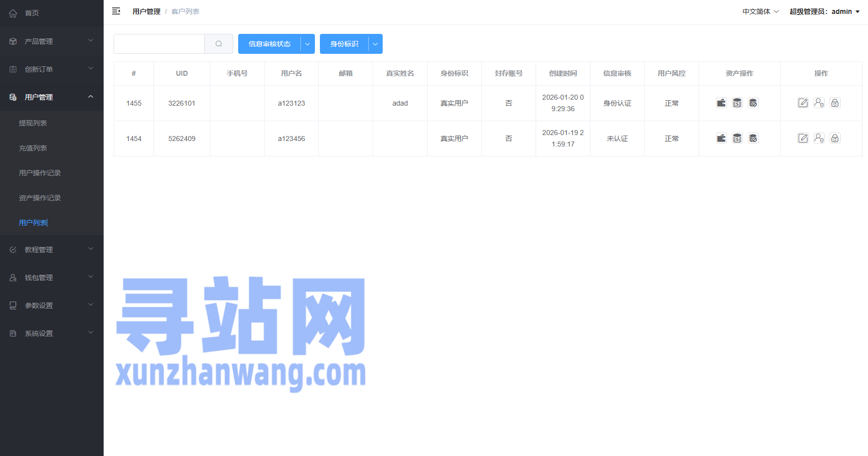Open the edit icon for user a123123
This screenshot has width=868, height=456.
coord(803,103)
